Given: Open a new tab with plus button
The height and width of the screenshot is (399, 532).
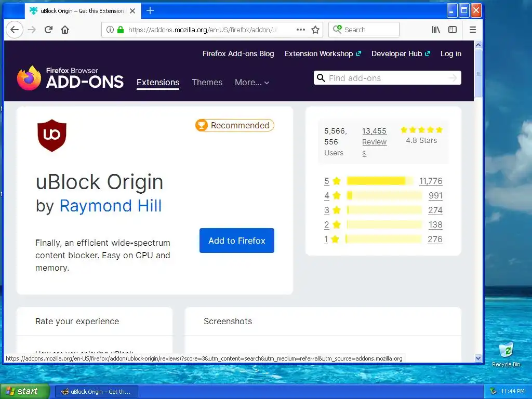Looking at the screenshot, I should 150,11.
